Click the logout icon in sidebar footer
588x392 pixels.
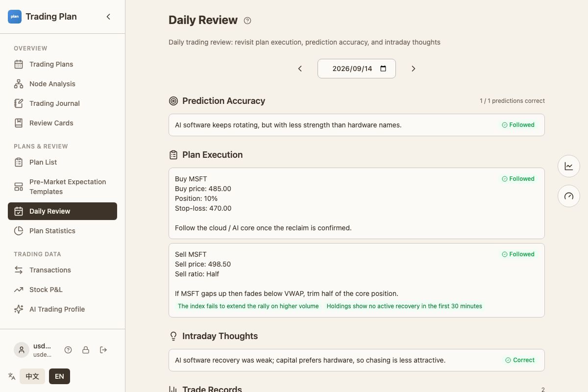(103, 350)
